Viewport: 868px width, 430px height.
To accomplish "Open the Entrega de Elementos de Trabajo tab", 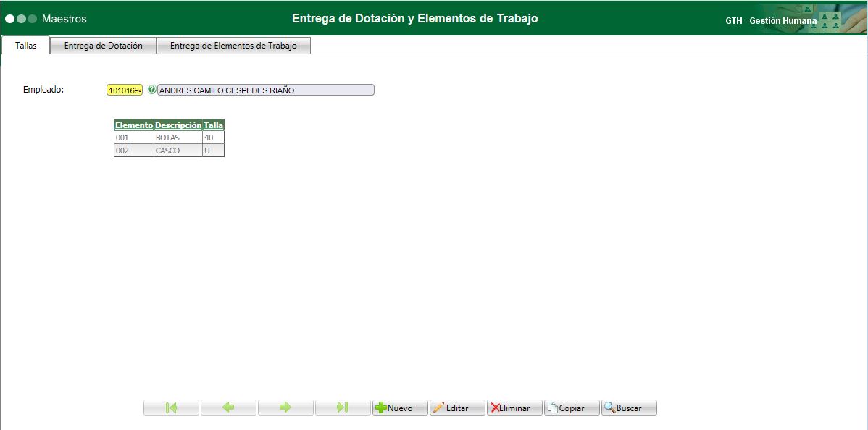I will [x=233, y=46].
